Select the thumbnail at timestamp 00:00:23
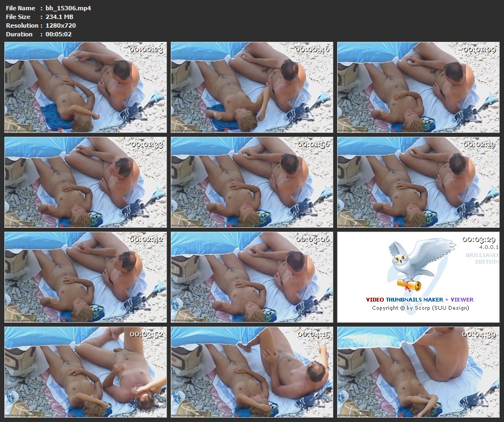Image resolution: width=504 pixels, height=422 pixels. 86,87
